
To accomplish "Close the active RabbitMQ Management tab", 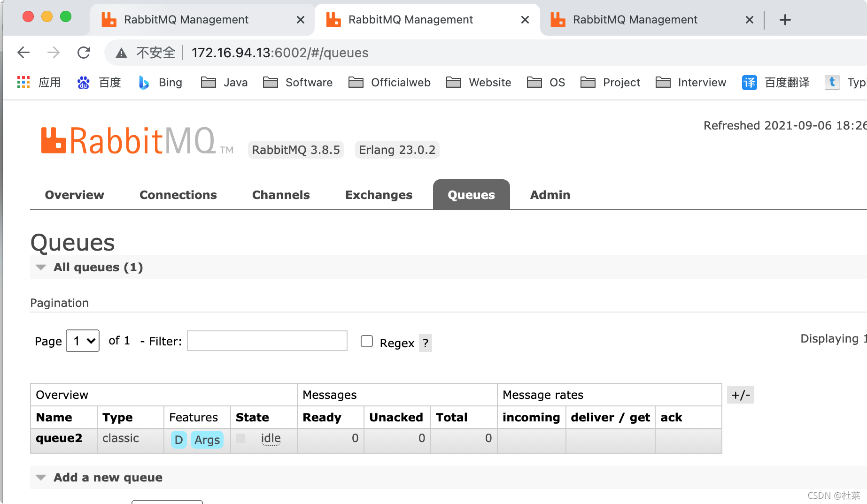I will point(525,20).
